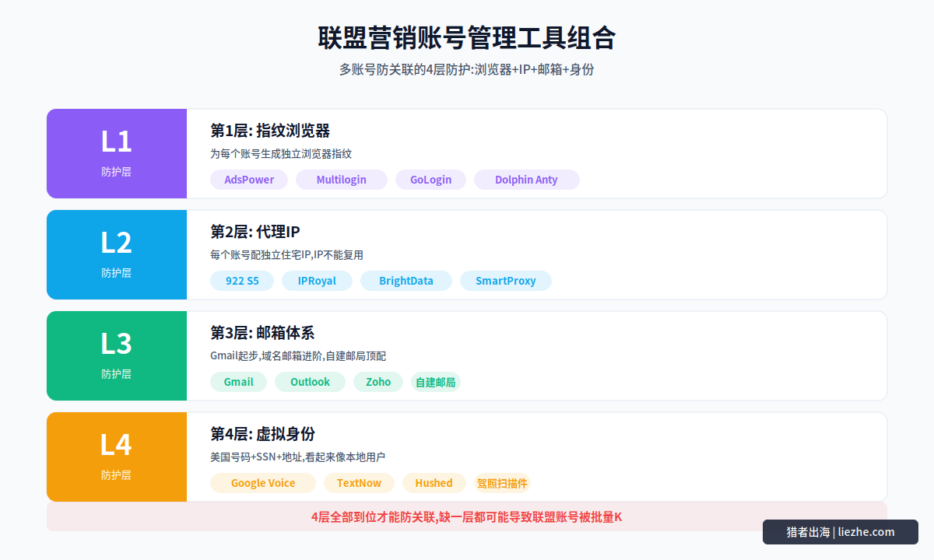Click the red warning about 4层全部到位

[467, 516]
